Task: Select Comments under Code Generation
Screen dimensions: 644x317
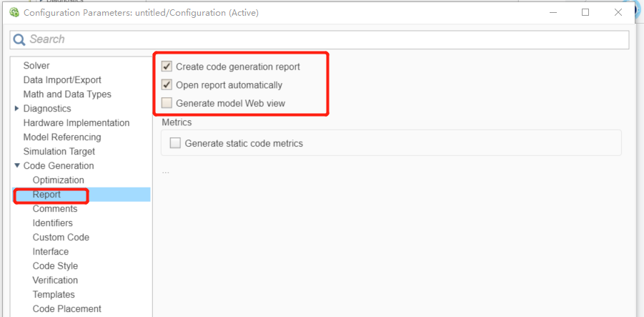Action: [x=55, y=209]
